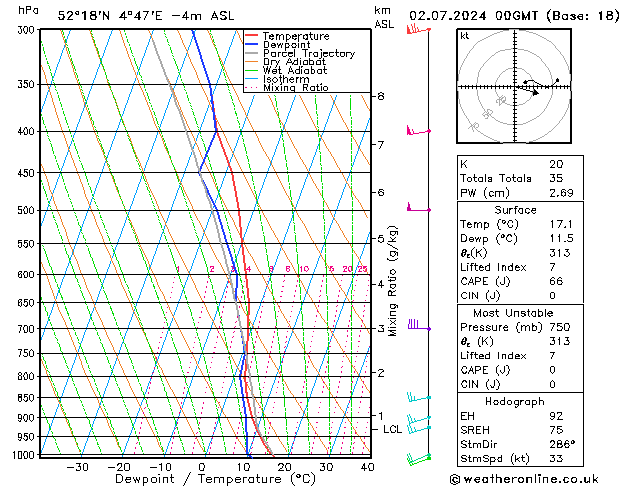Click the CIN (J) row under Most Unstable
This screenshot has width=629, height=486.
click(x=520, y=384)
